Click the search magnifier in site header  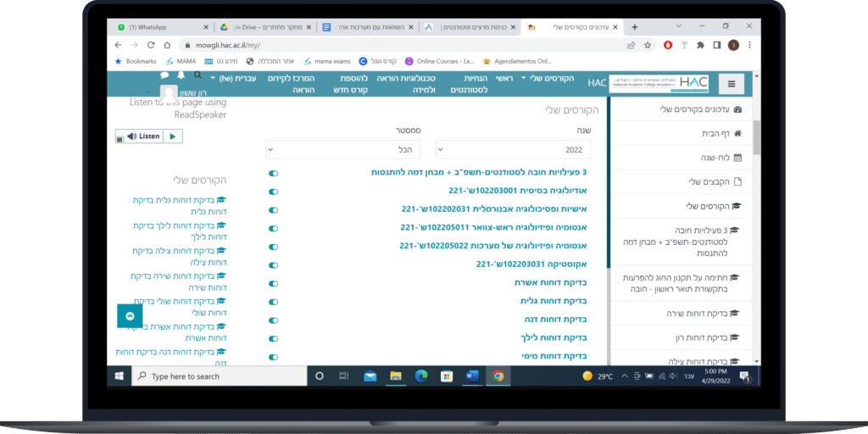[x=198, y=75]
